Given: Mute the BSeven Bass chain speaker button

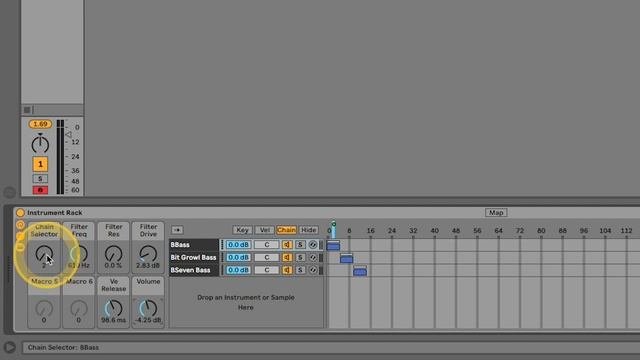Looking at the screenshot, I should pyautogui.click(x=287, y=270).
